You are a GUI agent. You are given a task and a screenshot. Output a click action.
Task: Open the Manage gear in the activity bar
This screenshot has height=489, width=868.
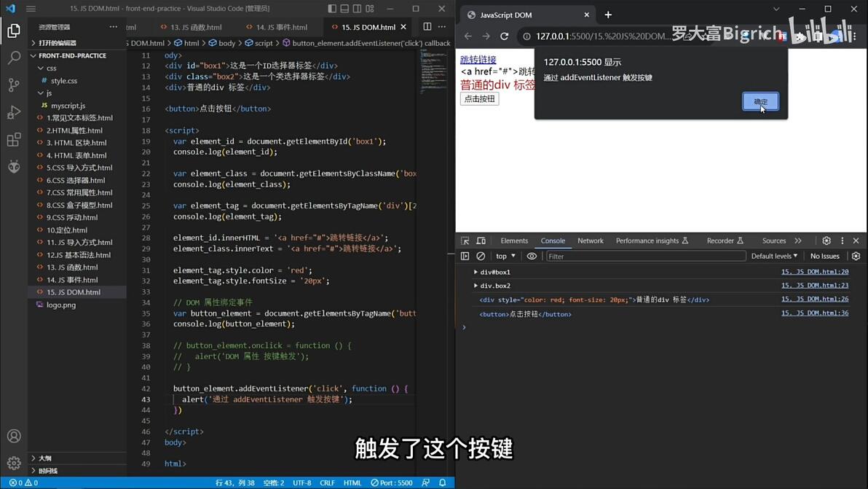coord(14,463)
